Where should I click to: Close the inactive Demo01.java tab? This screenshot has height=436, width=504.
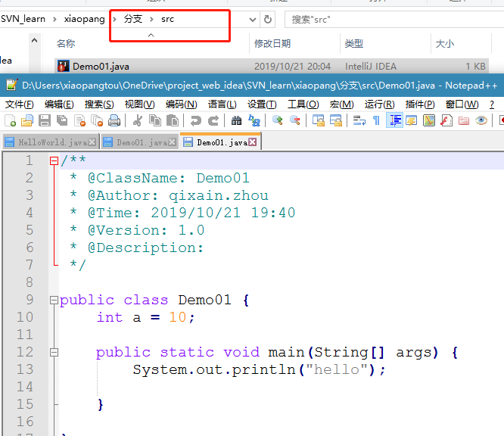173,142
